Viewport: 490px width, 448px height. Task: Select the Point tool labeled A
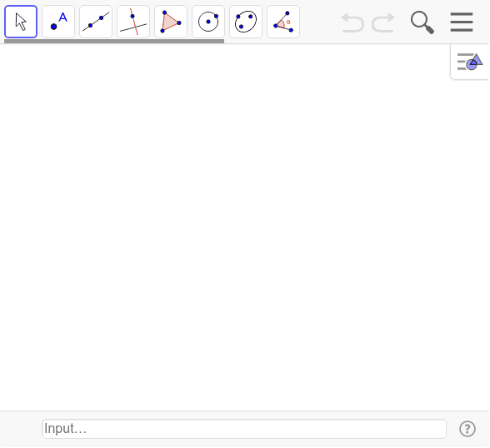[x=58, y=22]
